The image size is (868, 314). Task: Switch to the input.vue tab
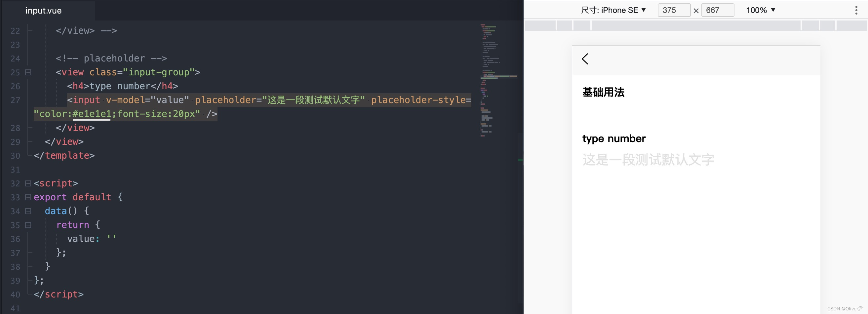click(x=43, y=11)
